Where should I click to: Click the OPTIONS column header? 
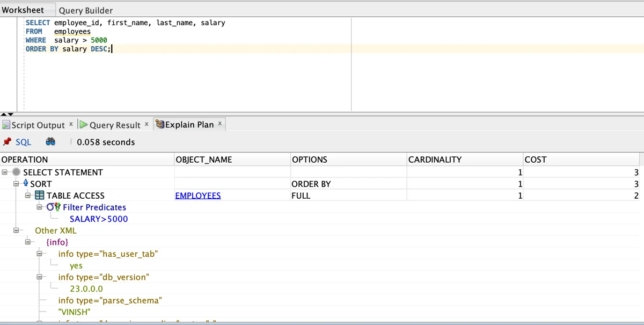(349, 160)
